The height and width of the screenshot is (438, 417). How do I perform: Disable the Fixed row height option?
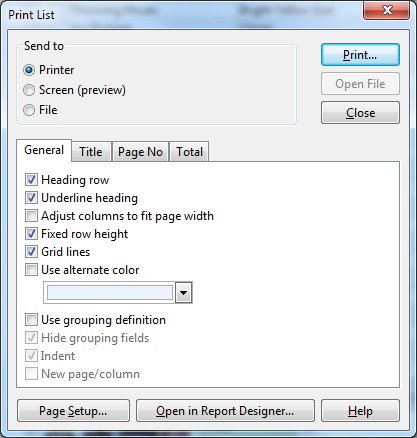[x=31, y=234]
